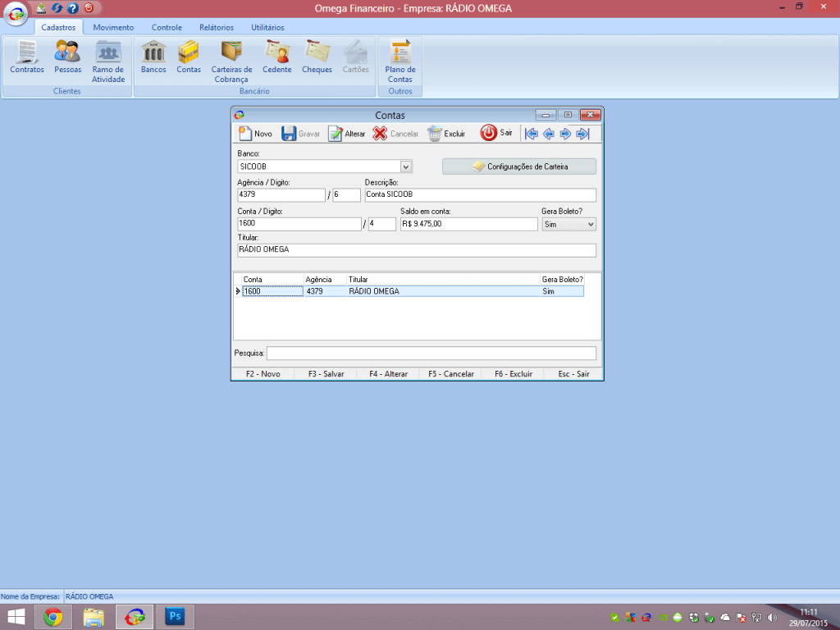Go to the first record arrow
840x630 pixels.
[x=531, y=134]
